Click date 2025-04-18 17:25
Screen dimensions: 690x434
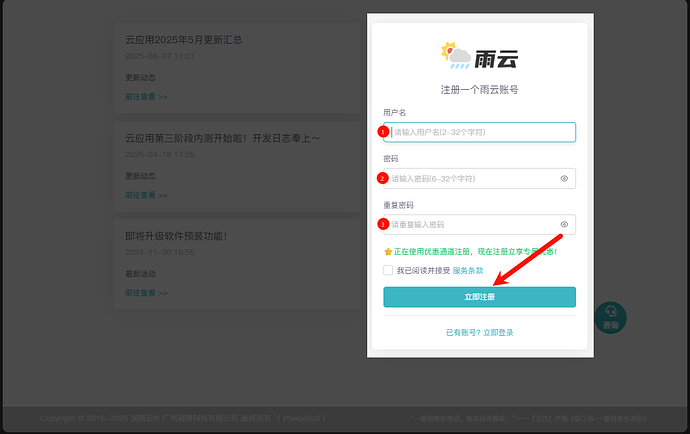click(160, 154)
